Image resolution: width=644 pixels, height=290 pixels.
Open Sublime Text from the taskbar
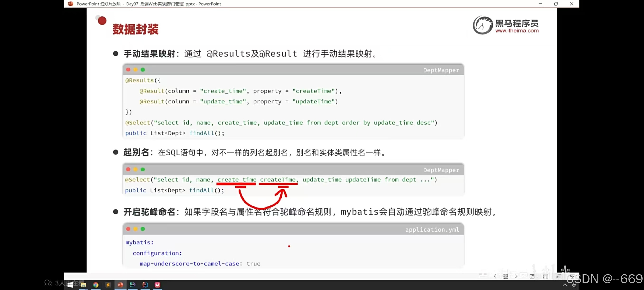108,285
